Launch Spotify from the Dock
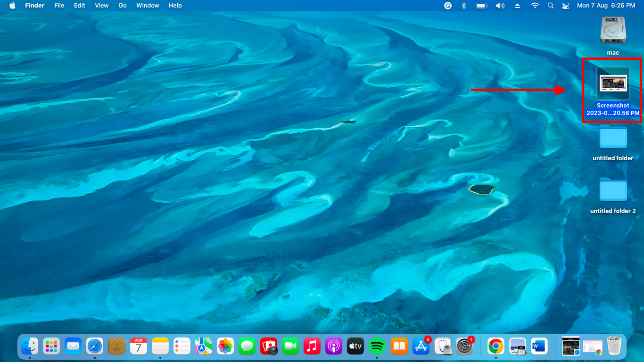Screen dimensions: 644x362 pos(377,346)
